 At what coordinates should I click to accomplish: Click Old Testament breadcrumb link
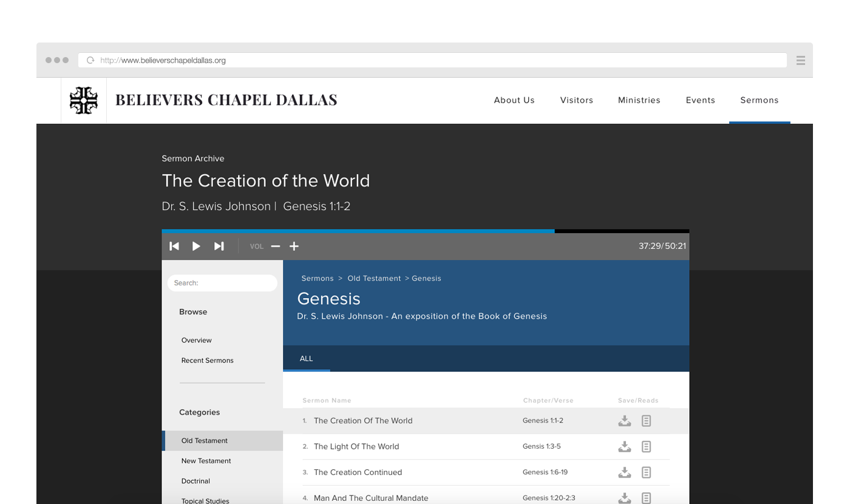coord(374,278)
